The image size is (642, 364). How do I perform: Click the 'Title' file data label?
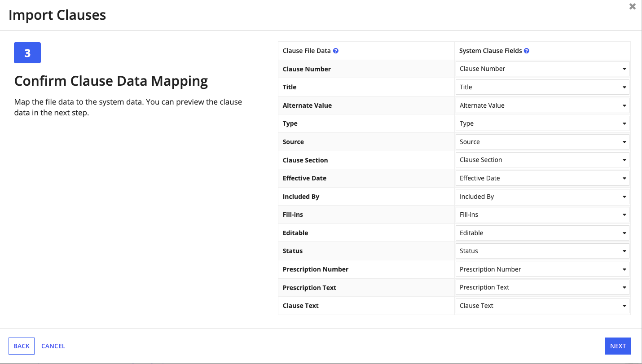[x=290, y=87]
